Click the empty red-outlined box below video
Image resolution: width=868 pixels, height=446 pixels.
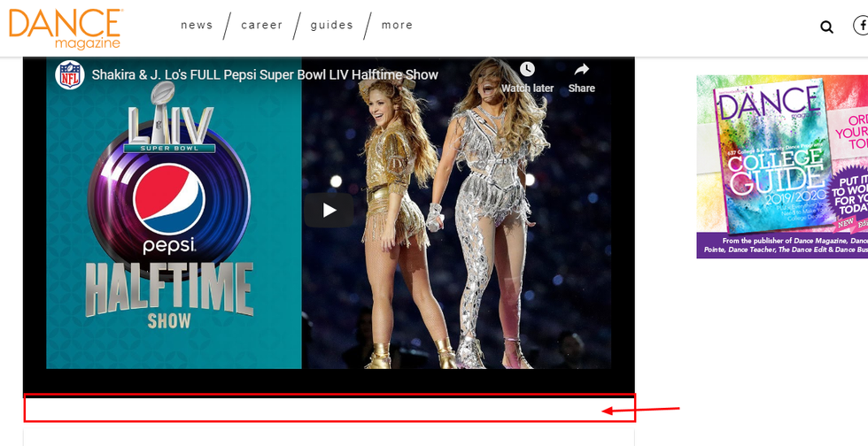pos(329,408)
